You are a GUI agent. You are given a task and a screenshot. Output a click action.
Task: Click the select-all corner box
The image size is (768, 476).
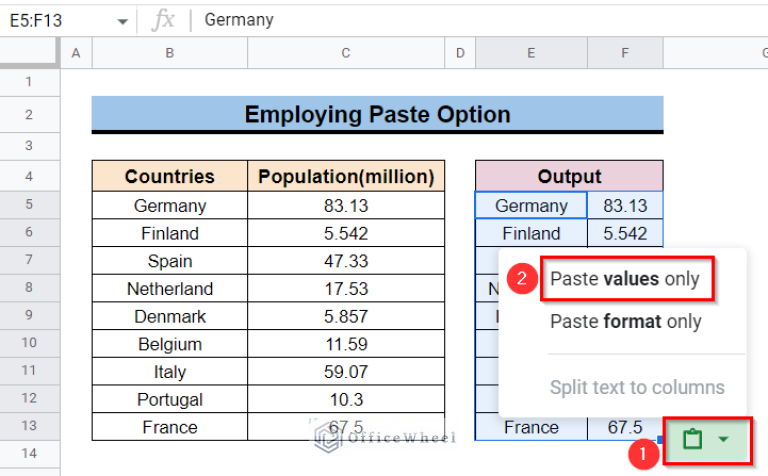click(x=29, y=53)
